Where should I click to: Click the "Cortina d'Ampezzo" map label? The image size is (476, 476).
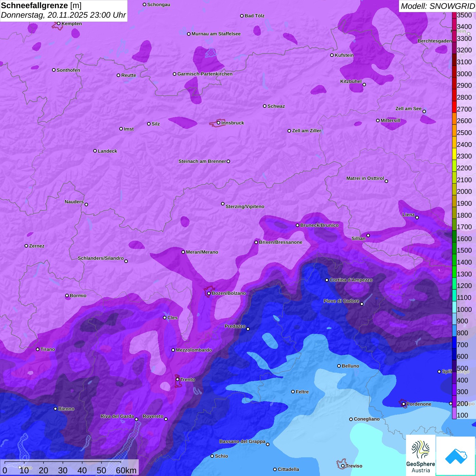[x=351, y=280]
